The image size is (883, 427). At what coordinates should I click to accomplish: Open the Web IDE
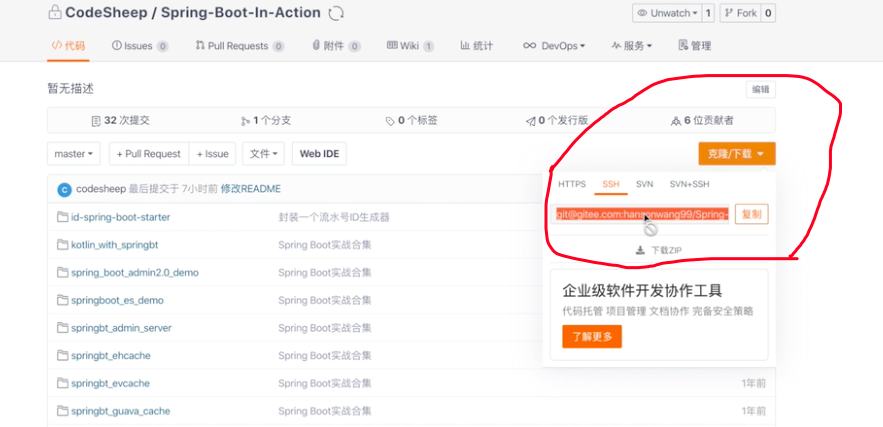[x=319, y=154]
